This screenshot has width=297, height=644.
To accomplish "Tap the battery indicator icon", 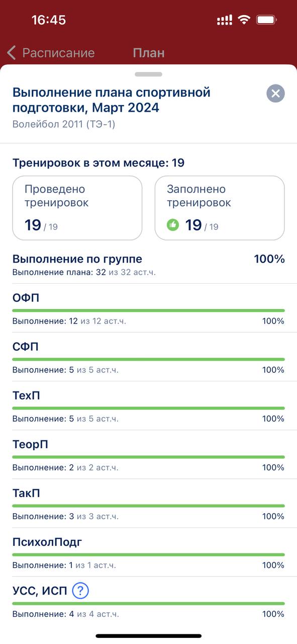I will tap(267, 20).
